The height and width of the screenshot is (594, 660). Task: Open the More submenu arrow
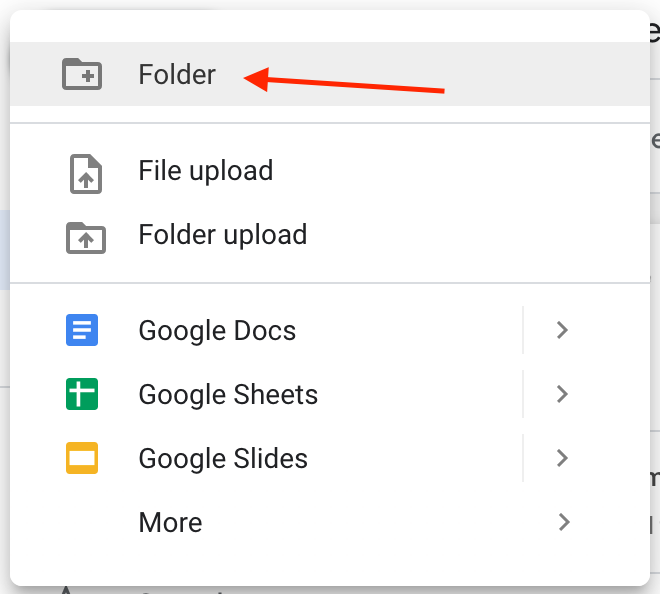(x=564, y=522)
